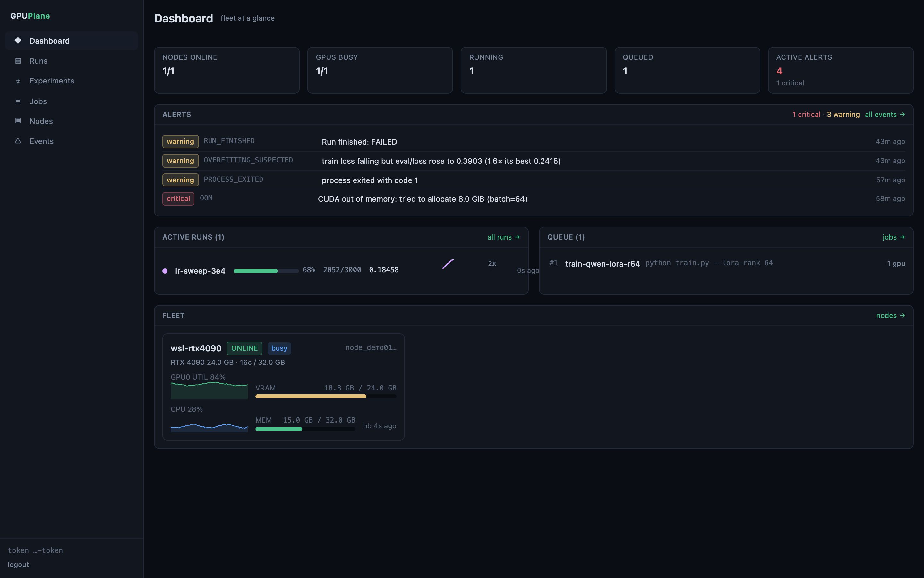Viewport: 924px width, 578px height.
Task: Click the VRAM usage bar
Action: tap(326, 397)
